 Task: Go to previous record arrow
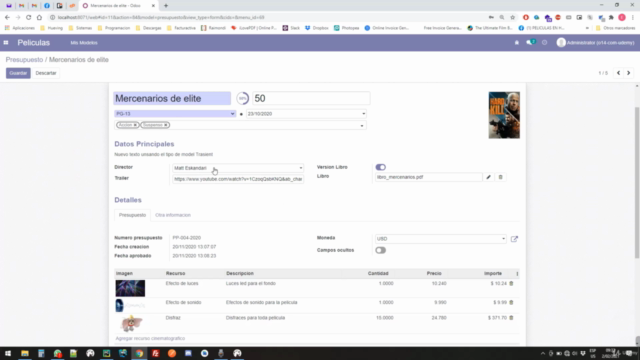pyautogui.click(x=618, y=73)
